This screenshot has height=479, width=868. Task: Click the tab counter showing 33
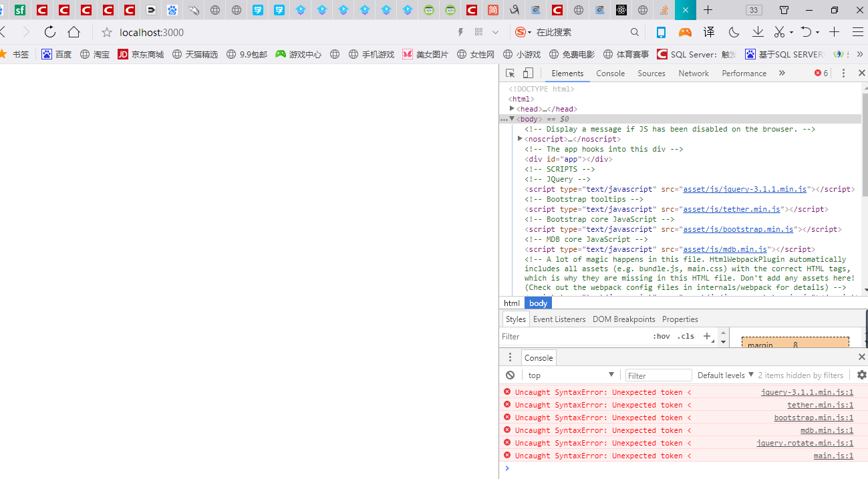point(754,10)
